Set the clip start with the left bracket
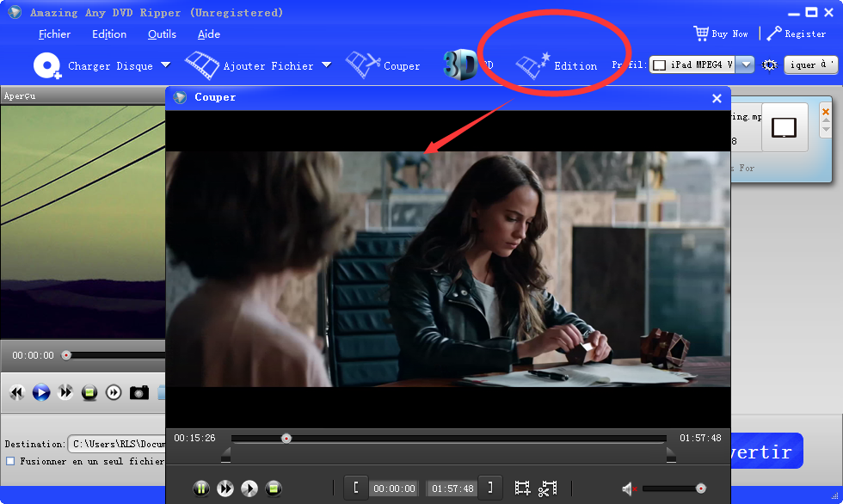The height and width of the screenshot is (504, 843). click(356, 488)
